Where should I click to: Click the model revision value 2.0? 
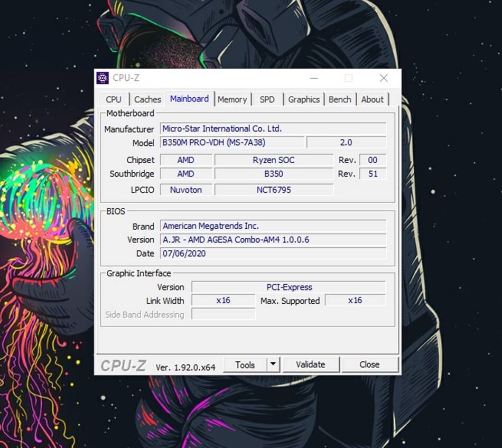(347, 143)
